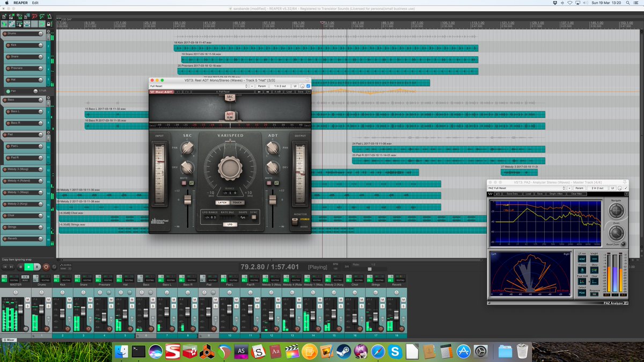This screenshot has width=644, height=362.
Task: Open Skype from the Dock
Action: [x=396, y=352]
